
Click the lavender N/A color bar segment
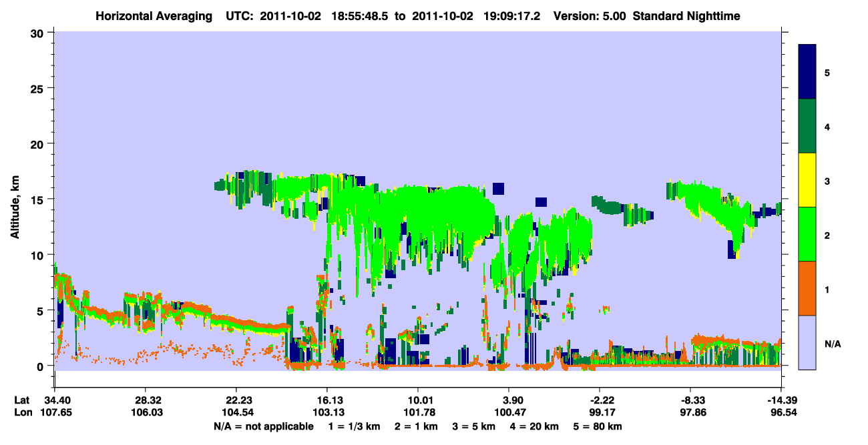[x=807, y=342]
